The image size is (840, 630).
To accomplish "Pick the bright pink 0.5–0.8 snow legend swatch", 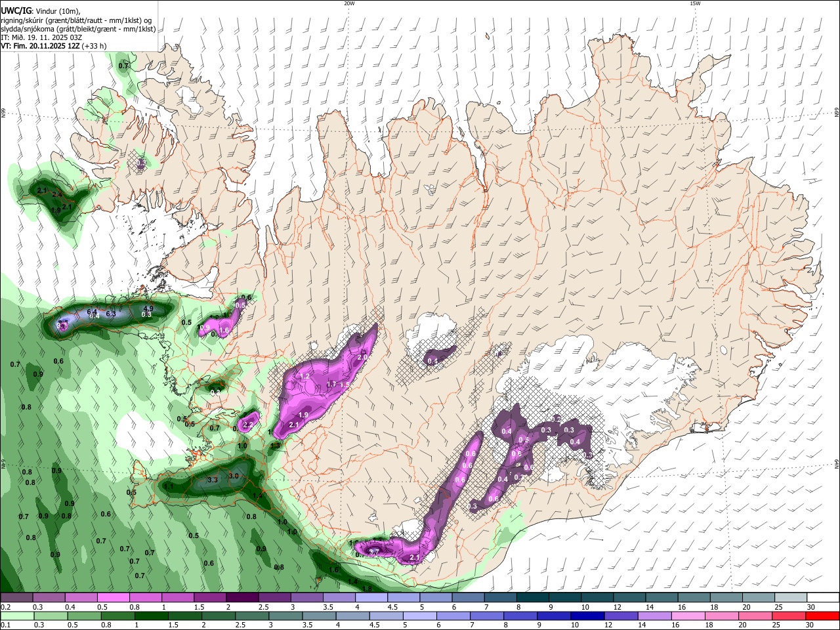I will pos(113,598).
